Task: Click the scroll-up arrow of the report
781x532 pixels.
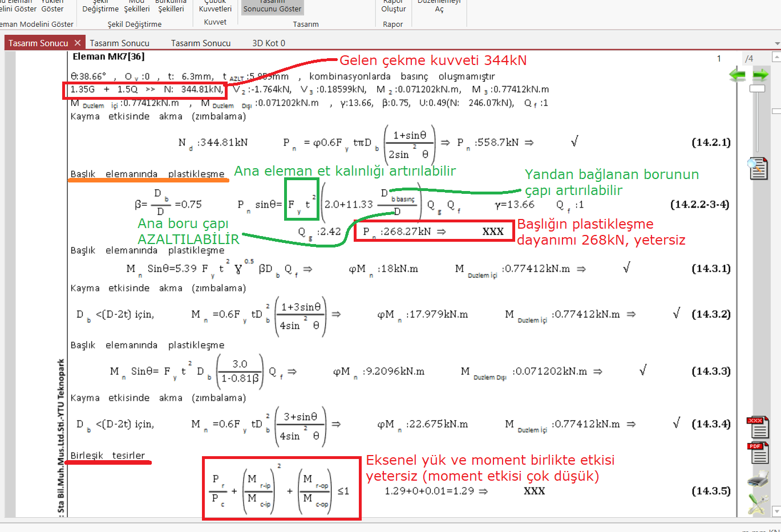Action: (776, 56)
